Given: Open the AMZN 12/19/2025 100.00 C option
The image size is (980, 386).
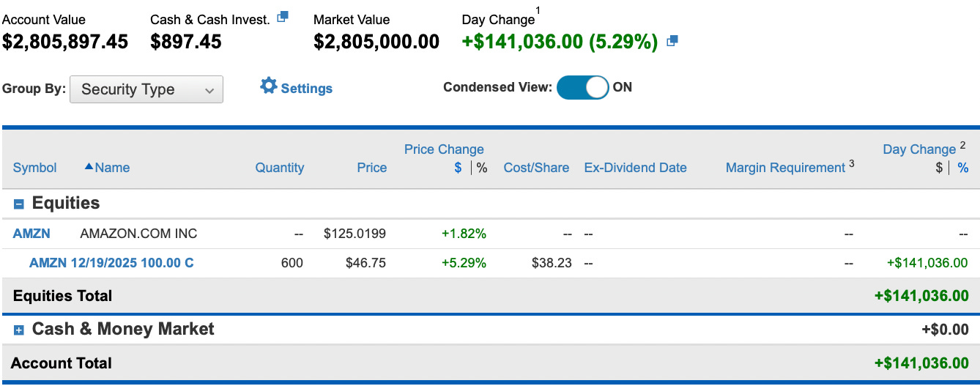Looking at the screenshot, I should (x=111, y=262).
